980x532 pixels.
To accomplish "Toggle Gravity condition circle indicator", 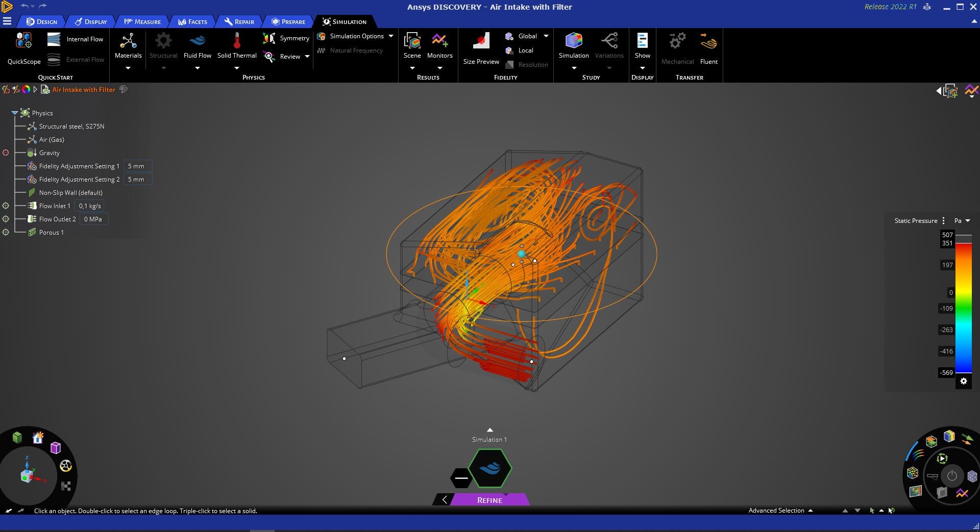I will click(x=6, y=153).
